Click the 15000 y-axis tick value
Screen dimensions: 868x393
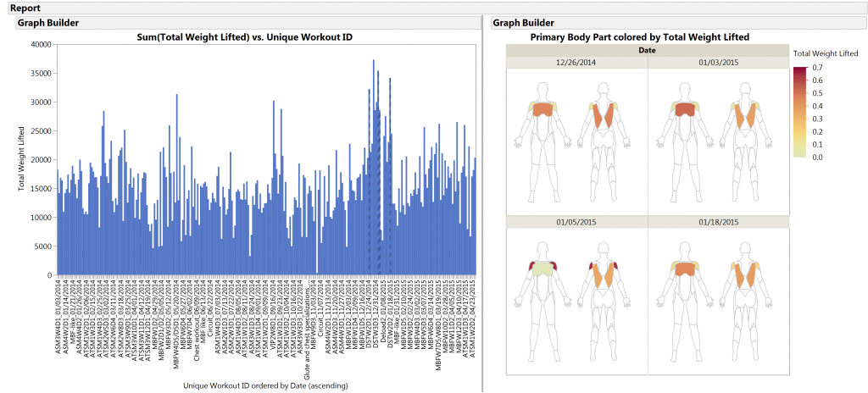[42, 188]
